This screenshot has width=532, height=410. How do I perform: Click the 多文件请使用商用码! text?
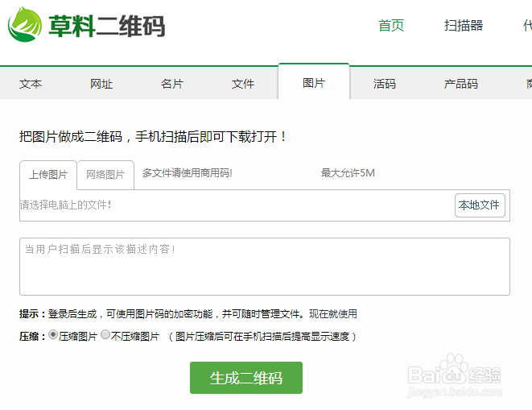[x=188, y=173]
